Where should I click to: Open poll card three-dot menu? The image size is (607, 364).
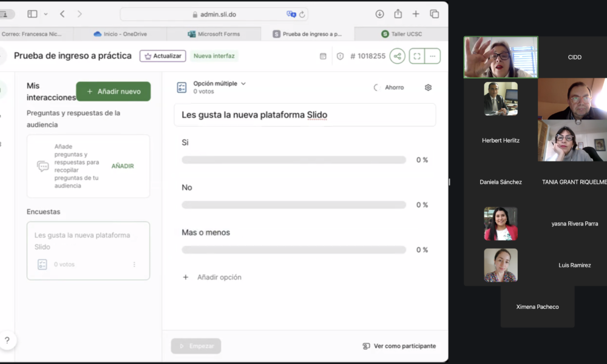click(134, 265)
